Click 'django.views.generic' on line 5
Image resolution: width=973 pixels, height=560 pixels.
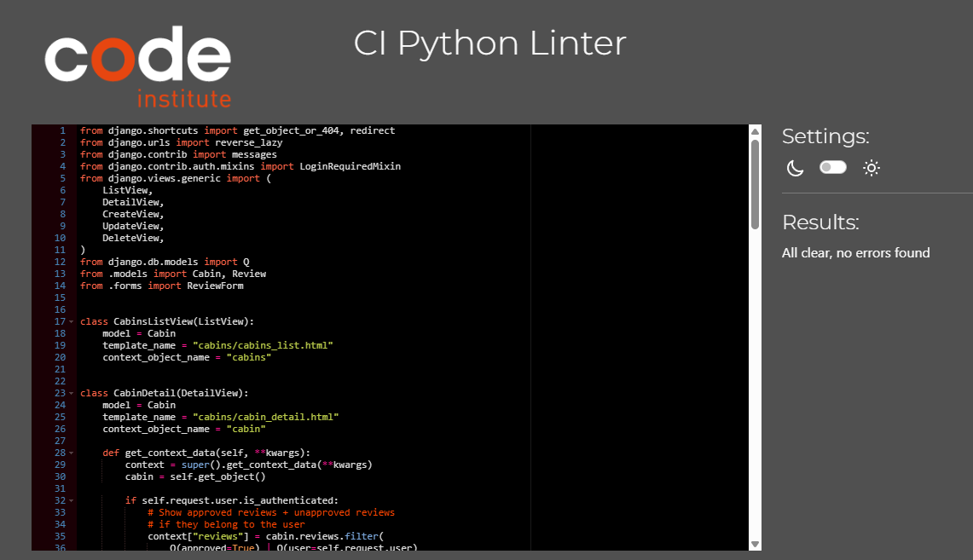click(165, 179)
